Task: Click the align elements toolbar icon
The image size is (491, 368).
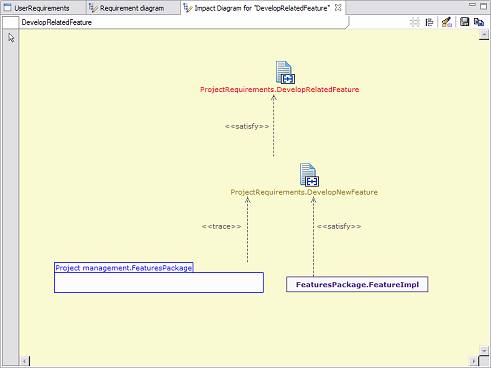Action: pos(429,22)
